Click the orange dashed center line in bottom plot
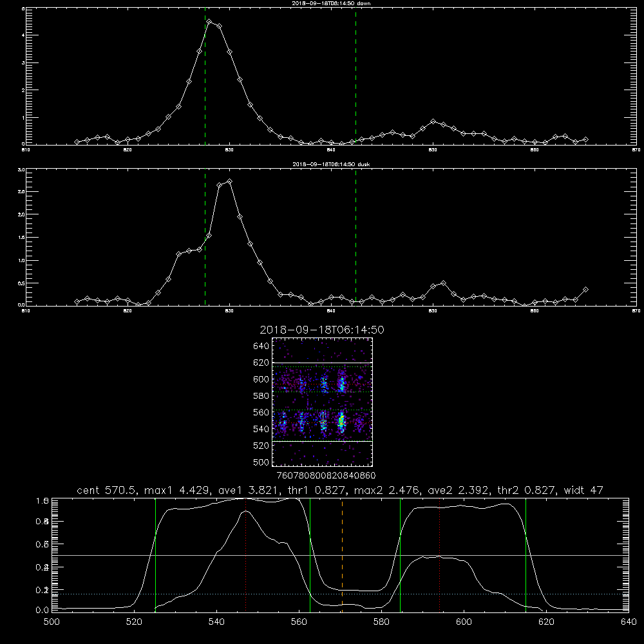 click(x=342, y=554)
